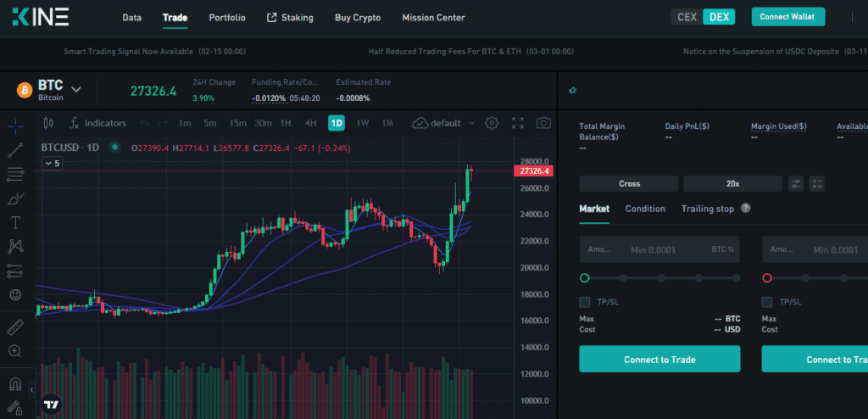868x419 pixels.
Task: Switch chart interval to 1m
Action: [184, 123]
